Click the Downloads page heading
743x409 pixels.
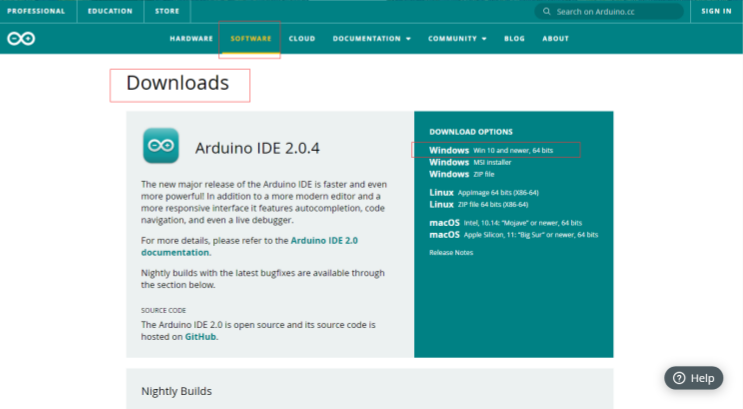tap(178, 83)
